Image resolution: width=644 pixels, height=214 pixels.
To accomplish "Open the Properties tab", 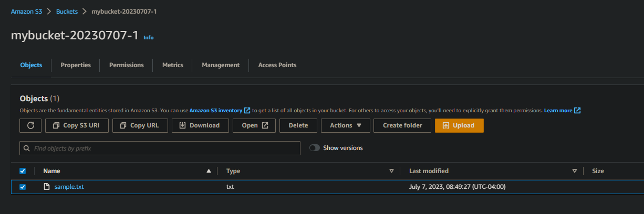I will click(76, 65).
